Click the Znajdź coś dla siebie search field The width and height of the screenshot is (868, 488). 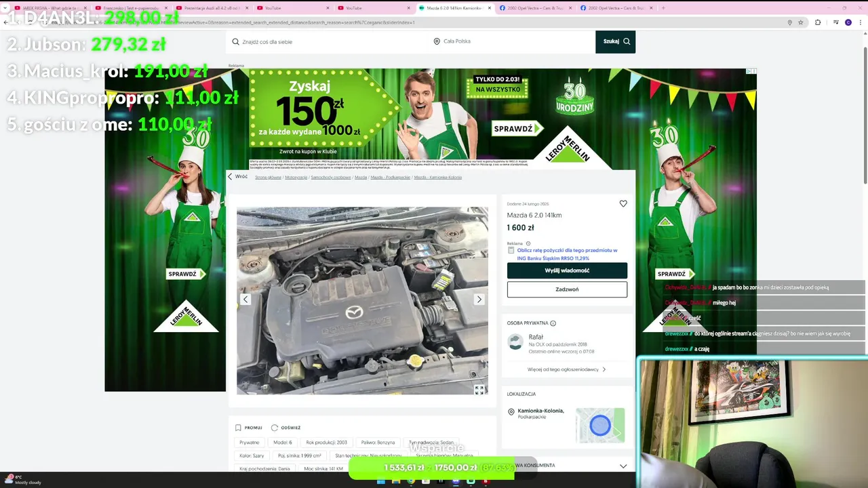click(x=327, y=41)
